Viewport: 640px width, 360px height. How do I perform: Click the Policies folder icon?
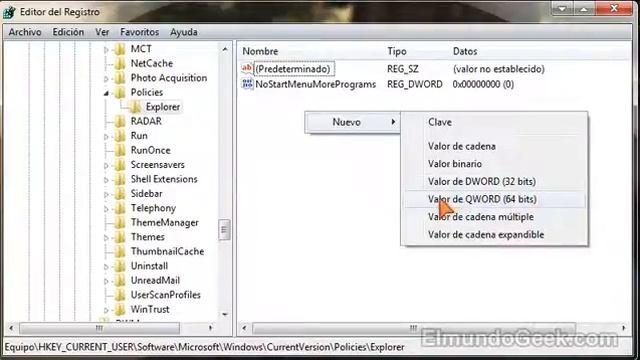tap(120, 92)
